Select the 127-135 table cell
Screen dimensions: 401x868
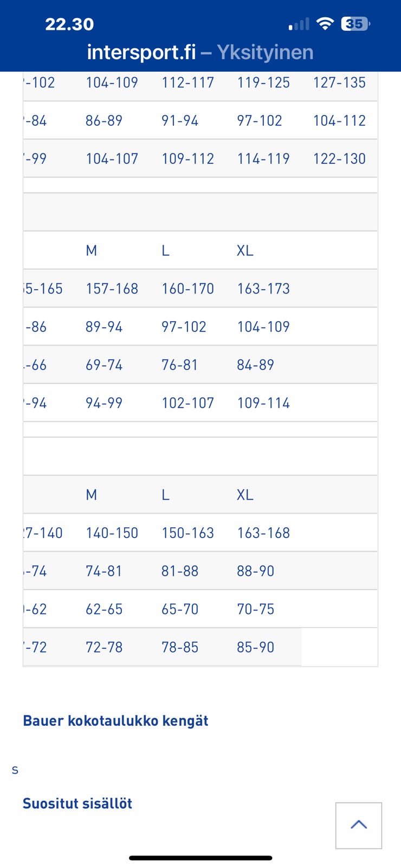point(339,82)
